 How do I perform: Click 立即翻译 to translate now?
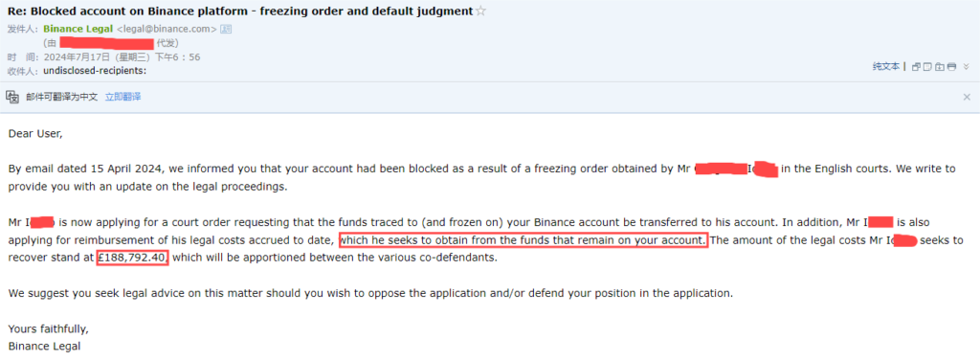tap(122, 97)
